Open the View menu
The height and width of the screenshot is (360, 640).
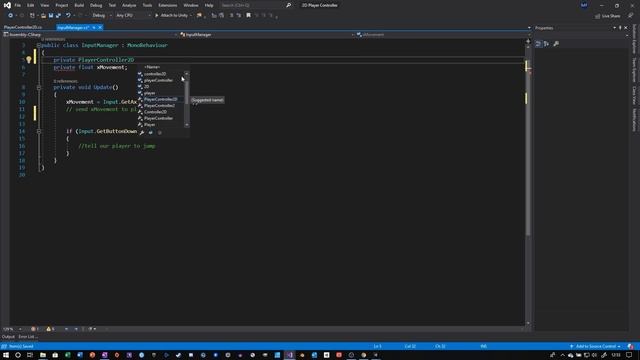(44, 5)
